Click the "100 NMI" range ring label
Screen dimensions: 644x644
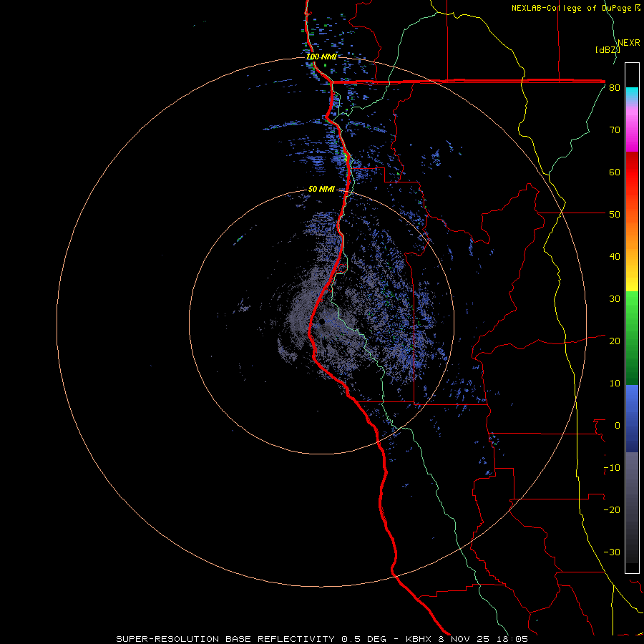[x=321, y=57]
